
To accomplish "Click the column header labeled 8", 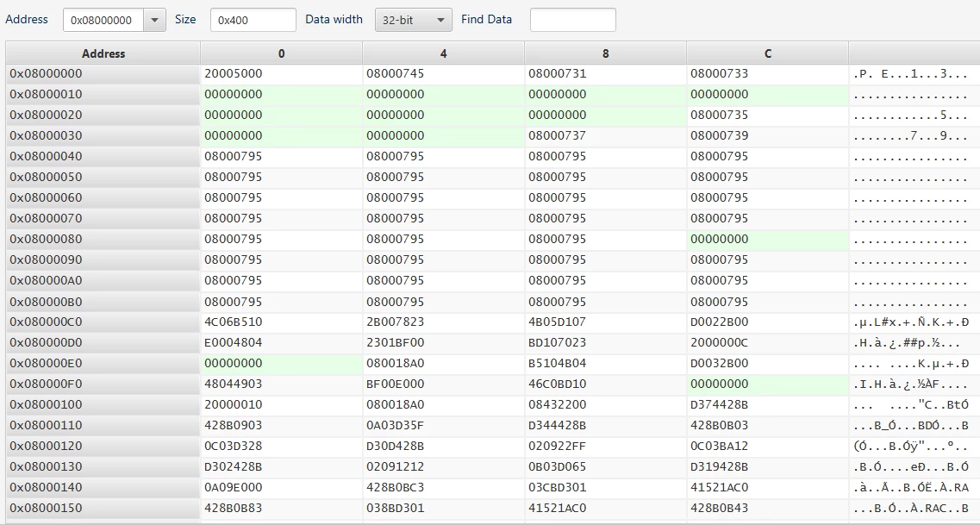I will [605, 53].
